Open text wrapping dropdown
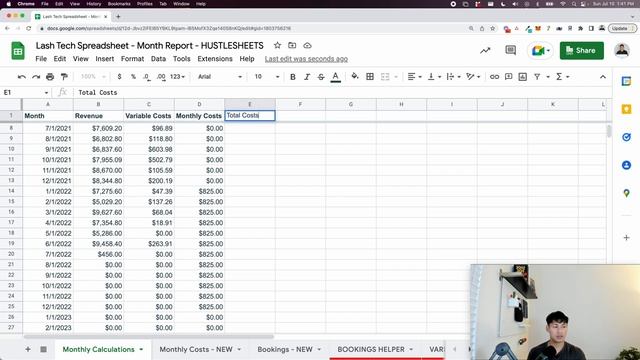 pyautogui.click(x=453, y=77)
